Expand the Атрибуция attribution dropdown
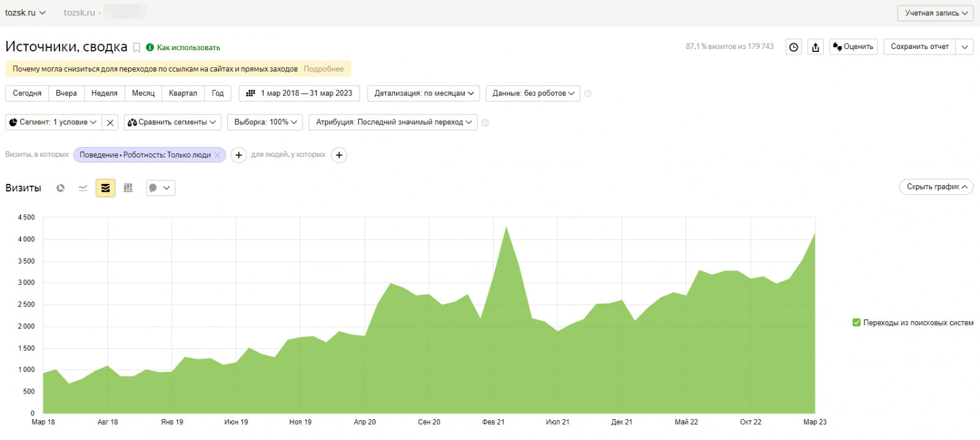 click(x=393, y=123)
